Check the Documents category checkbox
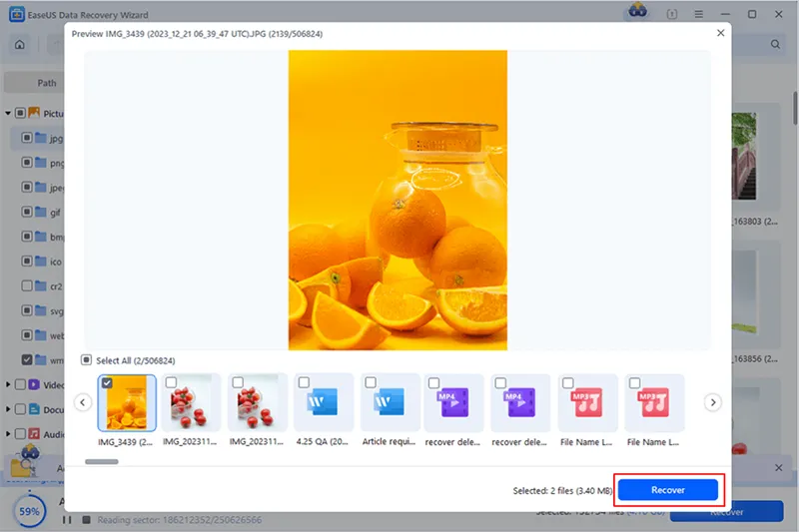 click(20, 409)
